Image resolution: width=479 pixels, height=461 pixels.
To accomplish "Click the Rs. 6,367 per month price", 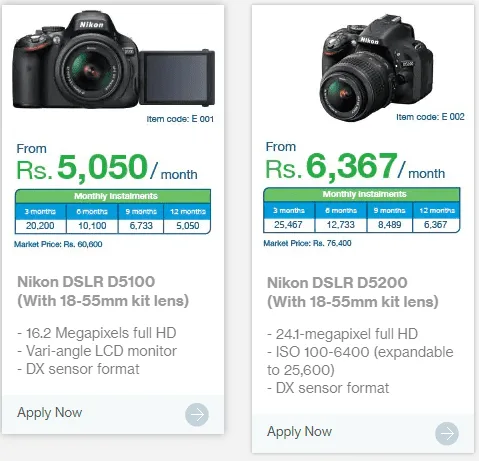I will pyautogui.click(x=355, y=166).
